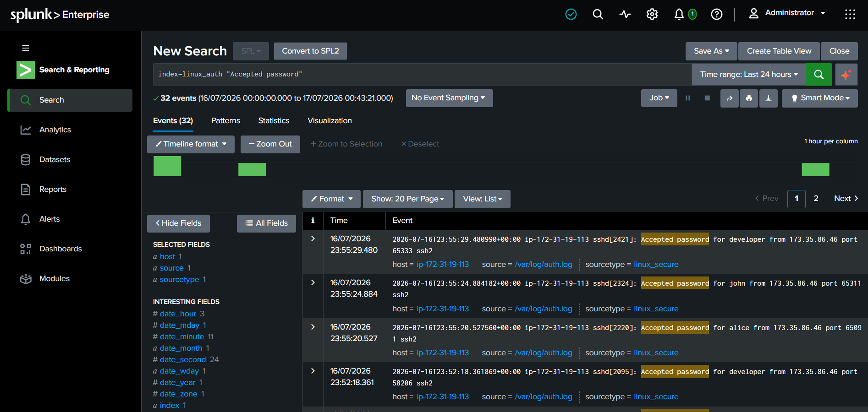Click Hide Fields button

pos(178,223)
